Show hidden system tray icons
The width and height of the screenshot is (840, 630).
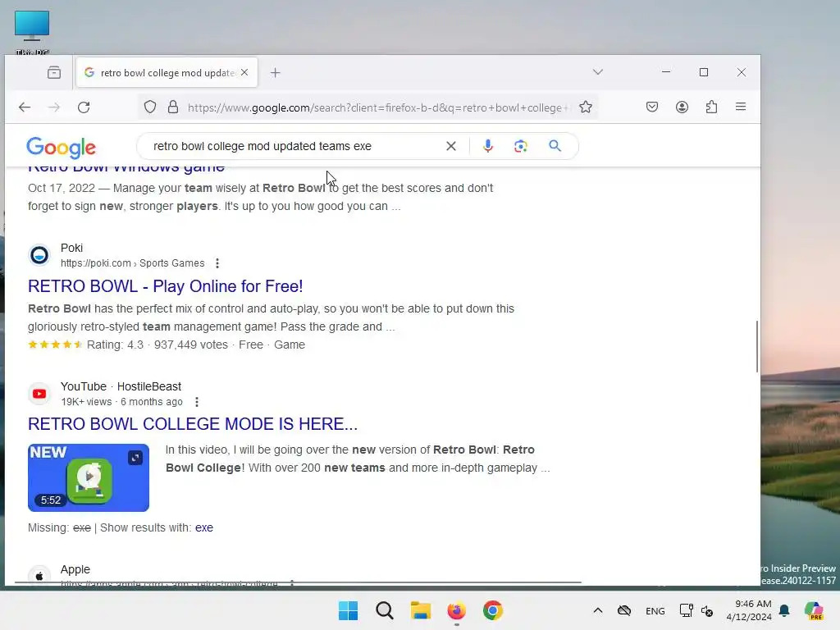coord(598,610)
